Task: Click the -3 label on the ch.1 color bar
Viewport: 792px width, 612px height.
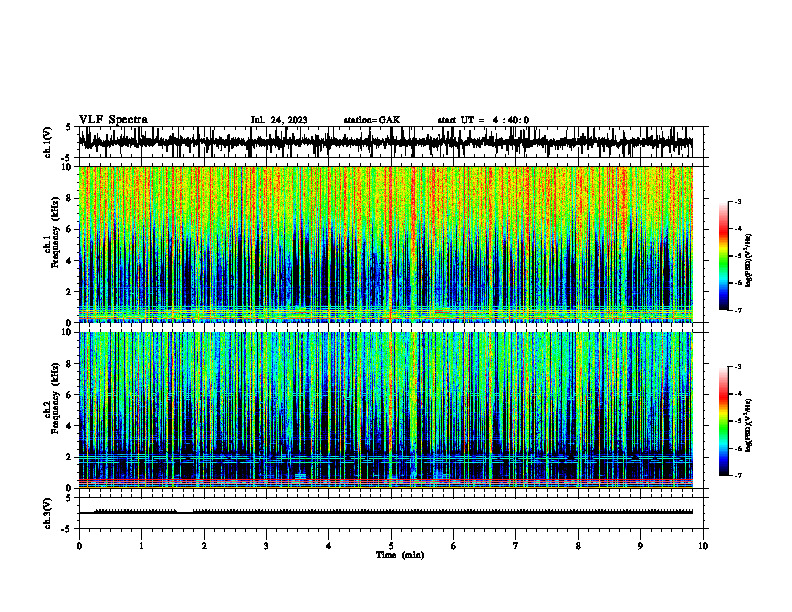Action: [x=738, y=201]
